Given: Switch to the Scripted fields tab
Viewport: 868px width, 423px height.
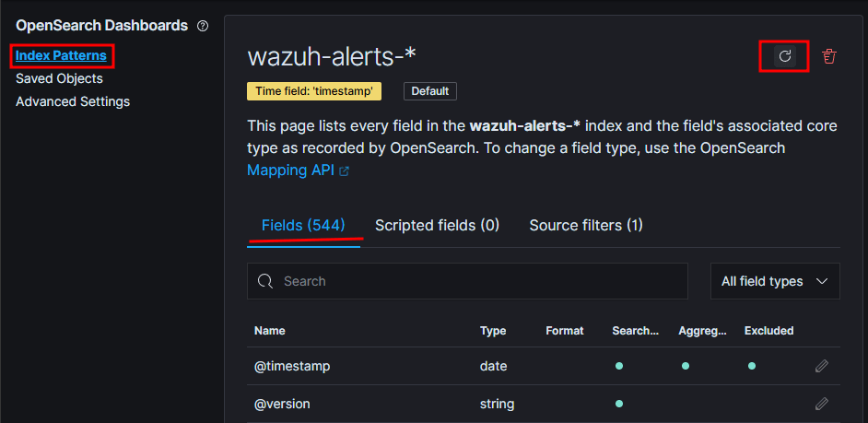Looking at the screenshot, I should pyautogui.click(x=437, y=225).
